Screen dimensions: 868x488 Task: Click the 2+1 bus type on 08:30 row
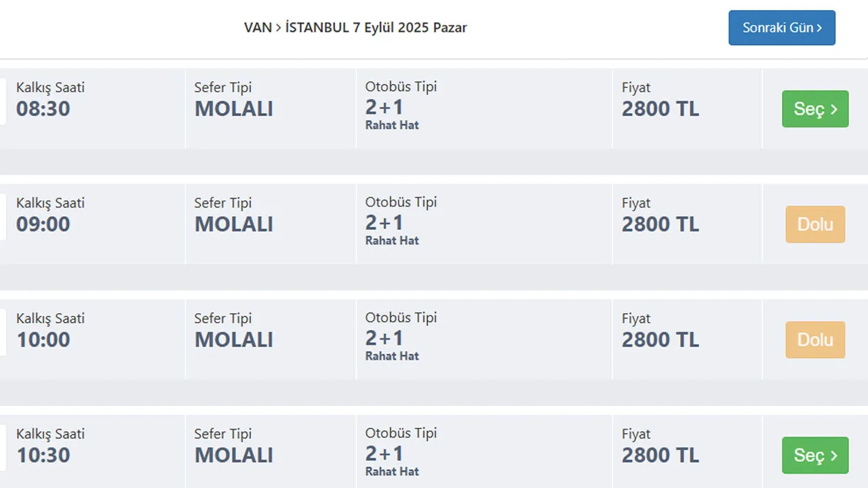[x=384, y=107]
